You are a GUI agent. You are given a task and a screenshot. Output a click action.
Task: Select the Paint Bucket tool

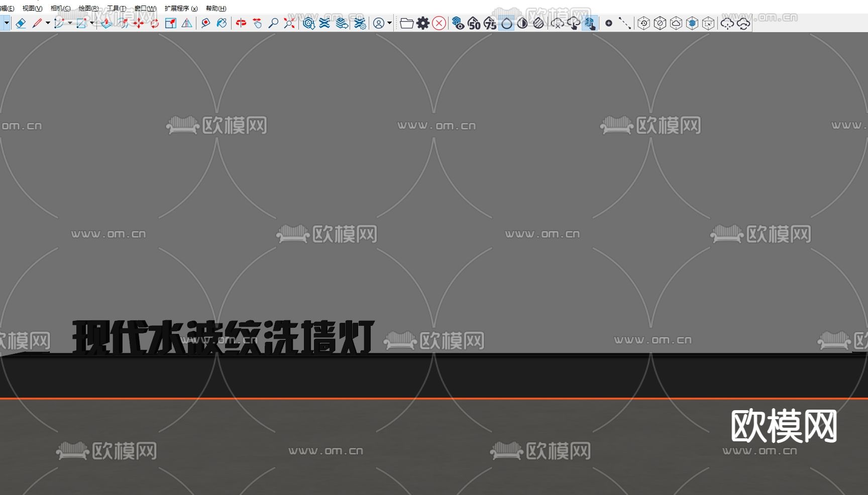222,23
